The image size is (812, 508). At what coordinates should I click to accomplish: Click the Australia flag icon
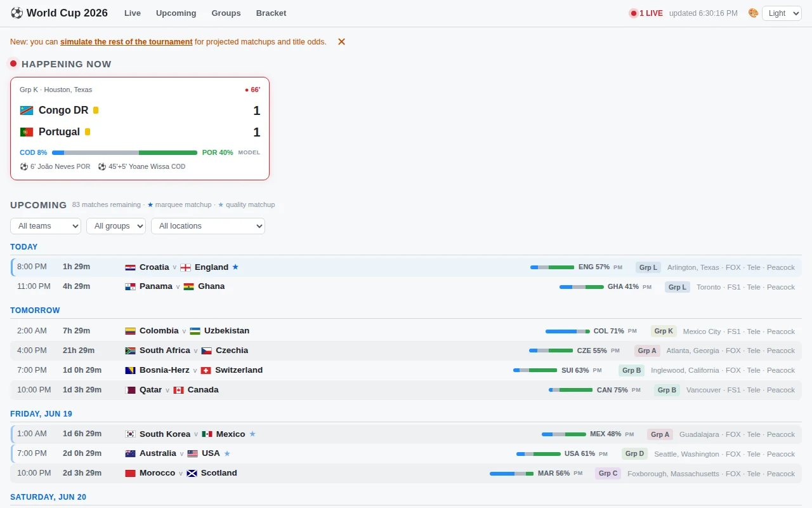click(x=130, y=453)
